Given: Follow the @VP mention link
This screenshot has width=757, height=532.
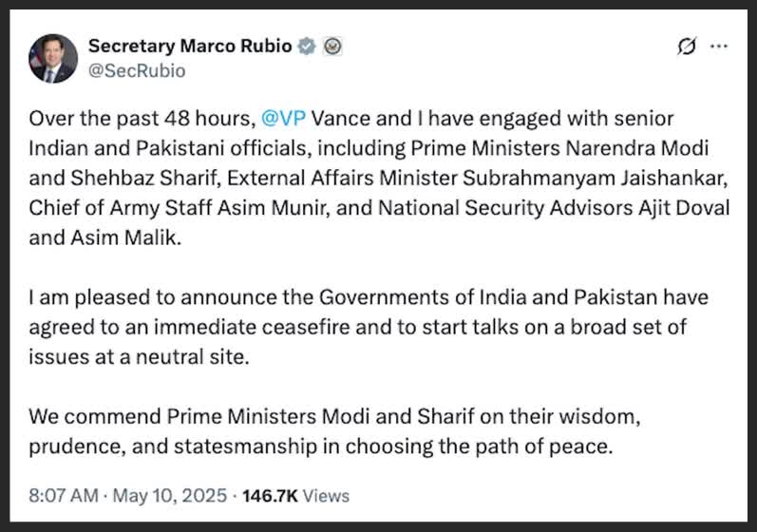Looking at the screenshot, I should 282,120.
